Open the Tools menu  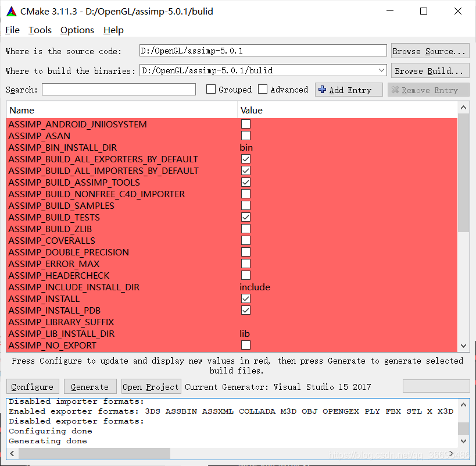40,30
